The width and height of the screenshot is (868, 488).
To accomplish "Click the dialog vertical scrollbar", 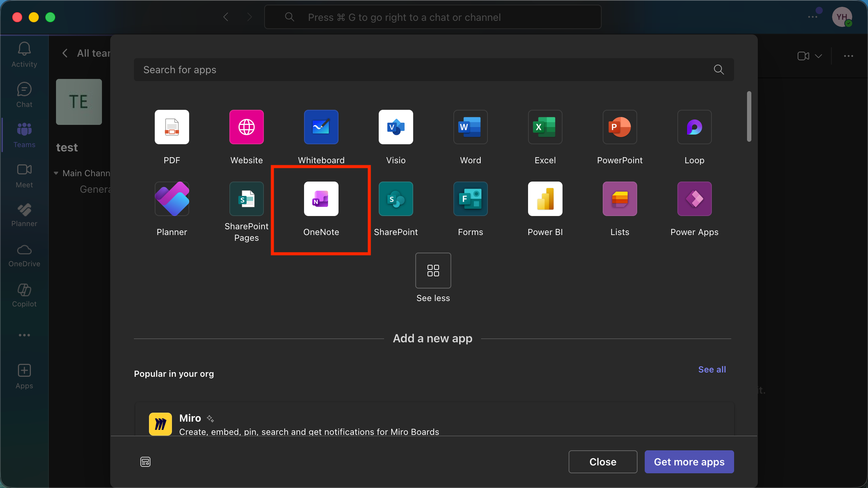I will (749, 117).
